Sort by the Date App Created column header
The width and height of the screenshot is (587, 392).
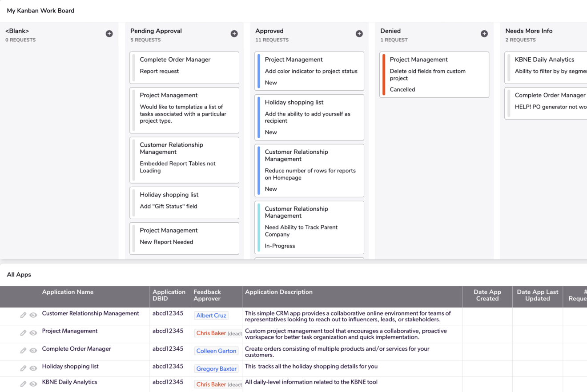click(x=487, y=295)
